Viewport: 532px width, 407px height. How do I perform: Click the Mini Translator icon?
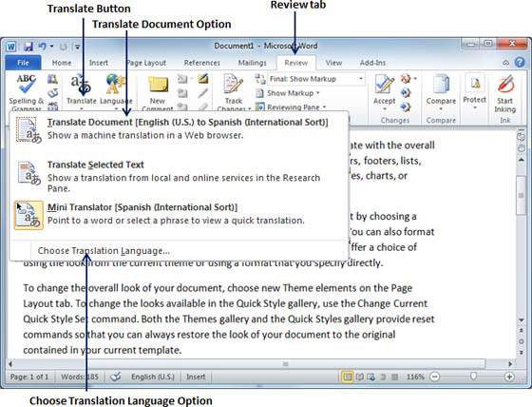[x=28, y=215]
